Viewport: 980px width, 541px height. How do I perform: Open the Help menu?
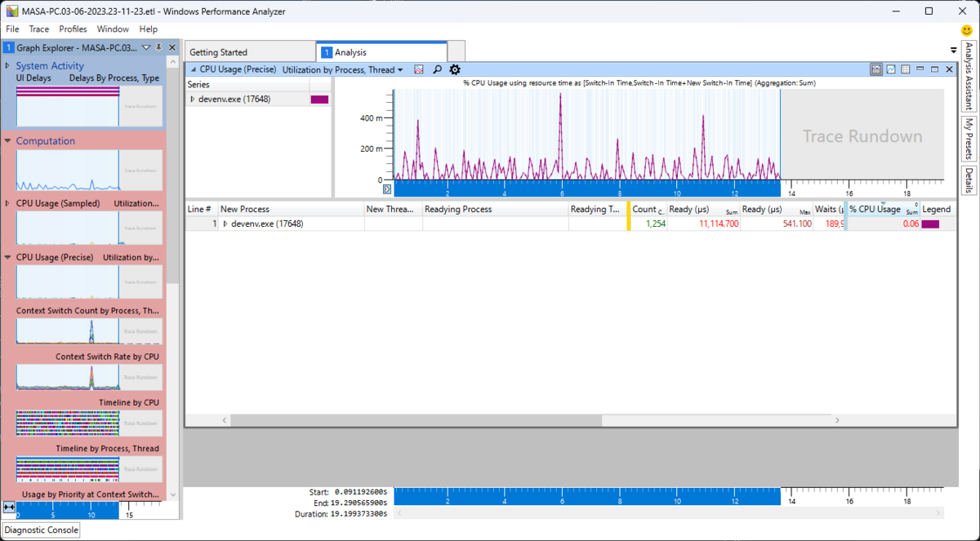[148, 29]
